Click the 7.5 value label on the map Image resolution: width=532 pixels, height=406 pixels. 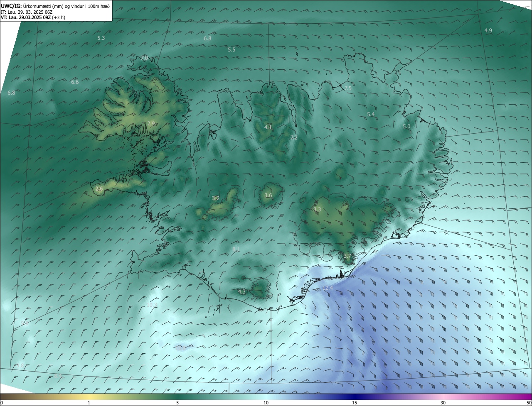tap(348, 88)
